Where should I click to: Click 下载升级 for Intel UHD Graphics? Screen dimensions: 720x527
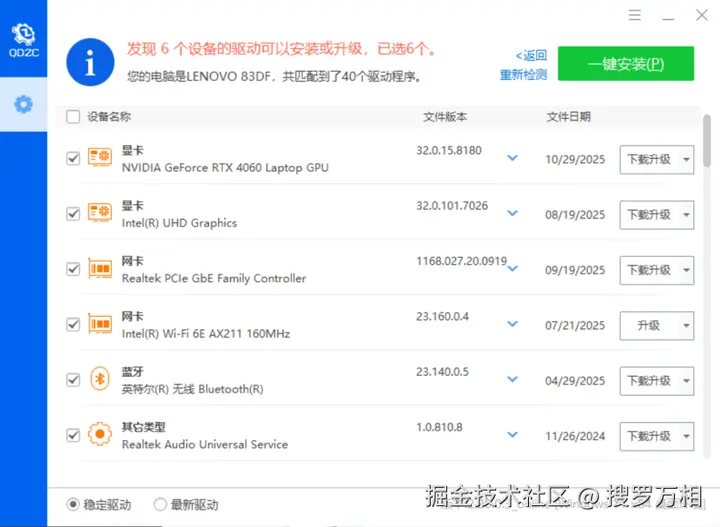649,215
